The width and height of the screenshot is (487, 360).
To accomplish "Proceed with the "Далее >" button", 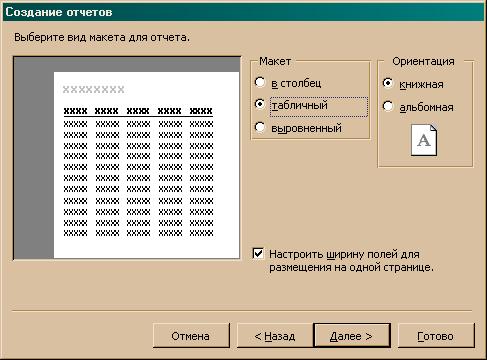I will (x=352, y=336).
